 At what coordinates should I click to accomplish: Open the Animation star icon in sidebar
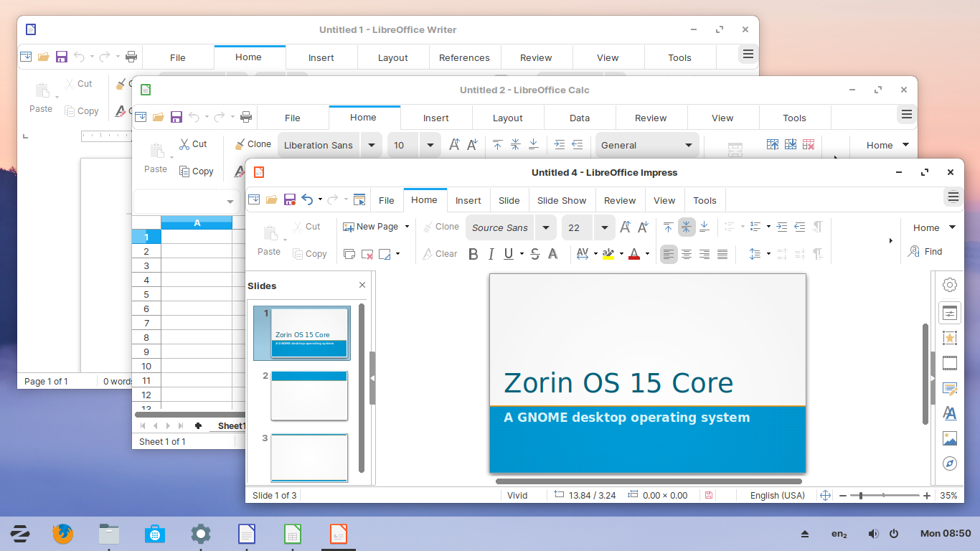950,338
